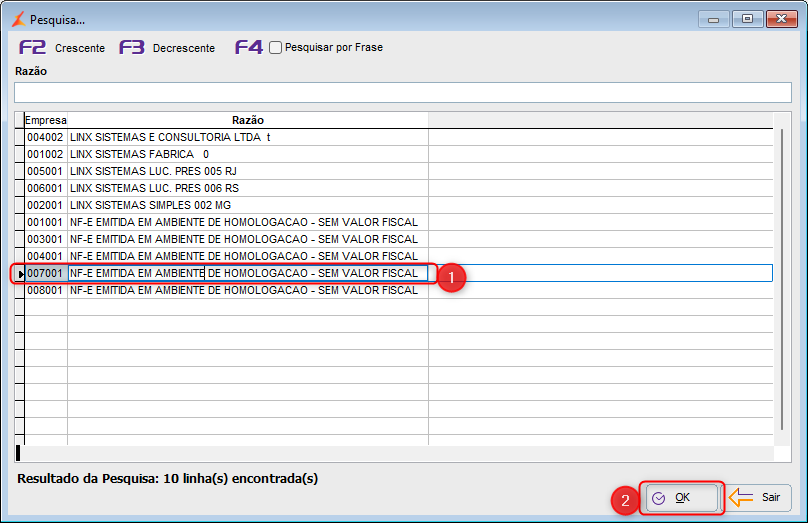Select row 001002 LINX SISTEMAS FABRICA
808x523 pixels.
[x=399, y=154]
